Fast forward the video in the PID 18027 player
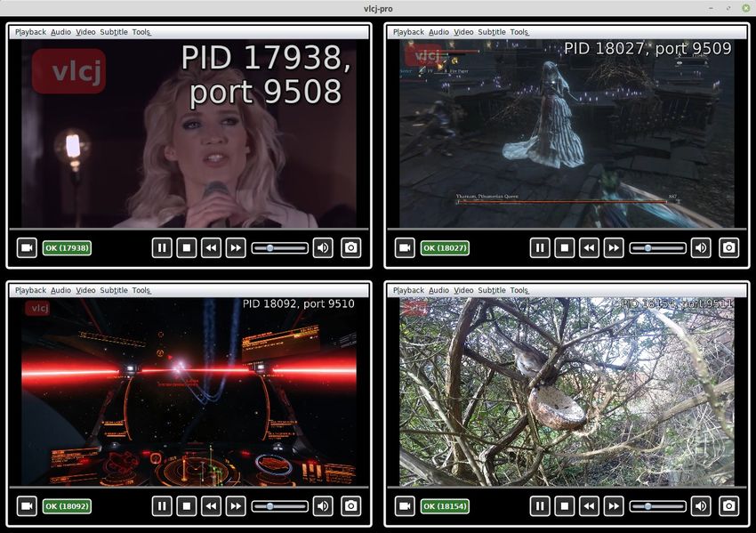 [x=614, y=248]
